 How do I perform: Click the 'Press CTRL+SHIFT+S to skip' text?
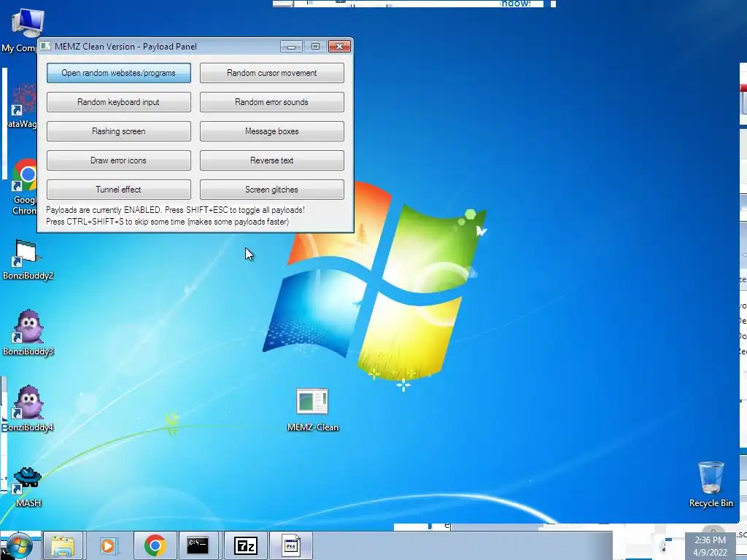tap(167, 222)
